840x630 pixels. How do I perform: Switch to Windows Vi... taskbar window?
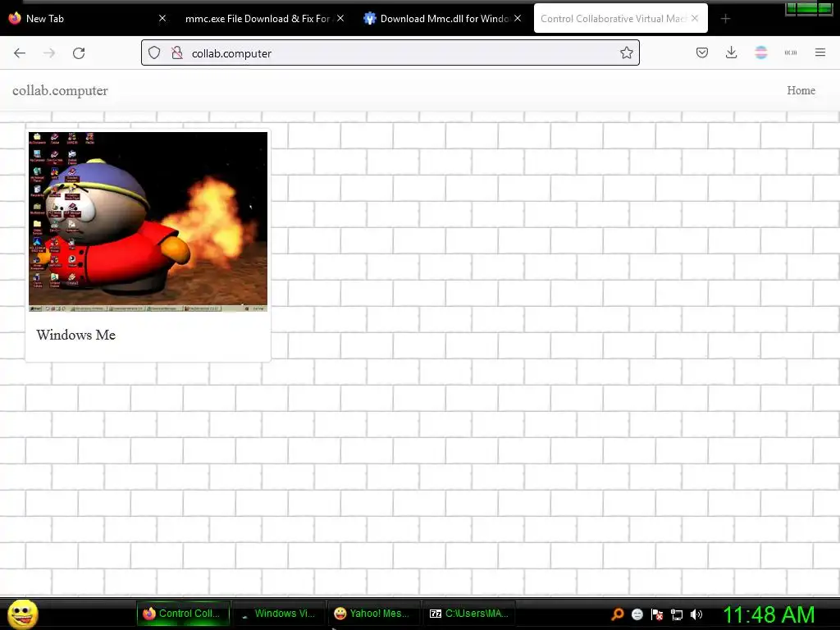[x=279, y=614]
